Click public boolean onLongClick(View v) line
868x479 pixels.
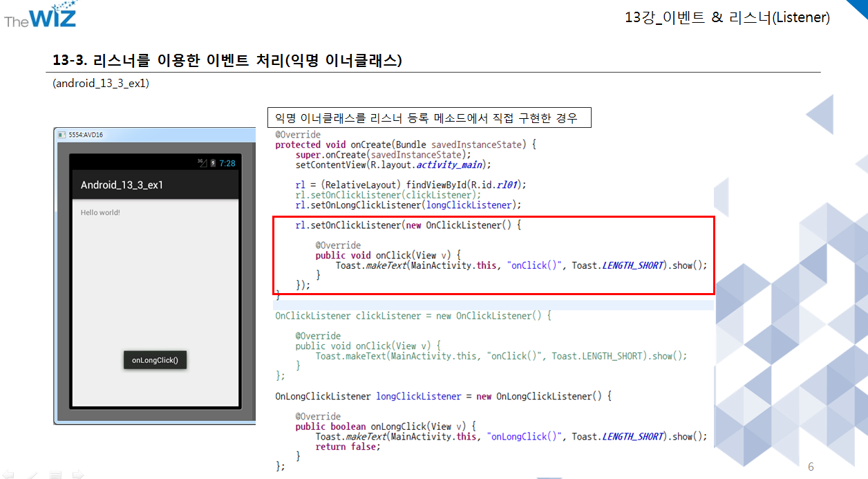click(x=386, y=426)
